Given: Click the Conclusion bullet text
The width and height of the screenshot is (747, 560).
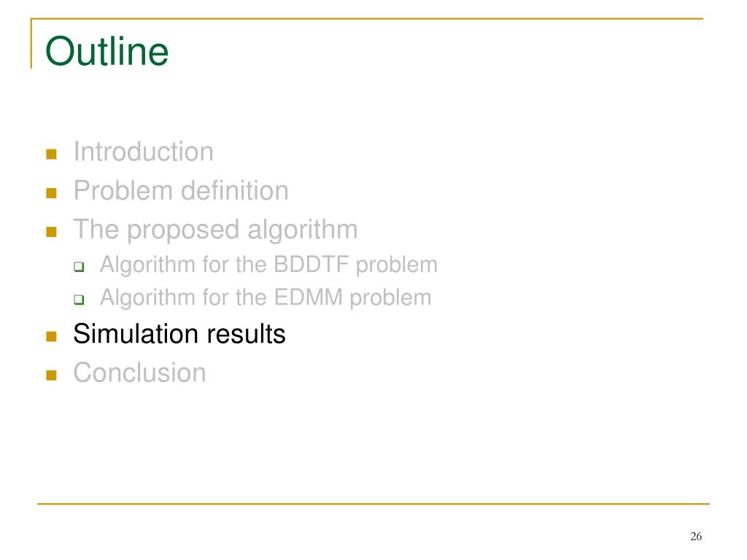Looking at the screenshot, I should (x=139, y=373).
